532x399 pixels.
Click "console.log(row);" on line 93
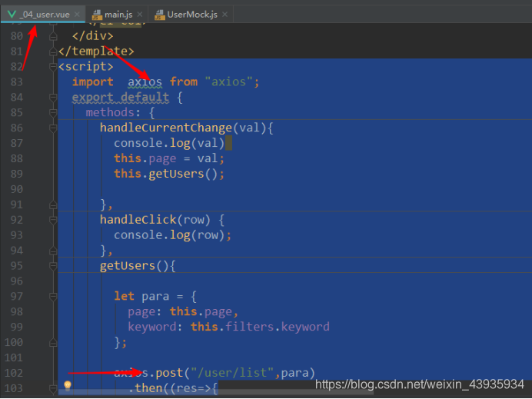pos(172,235)
